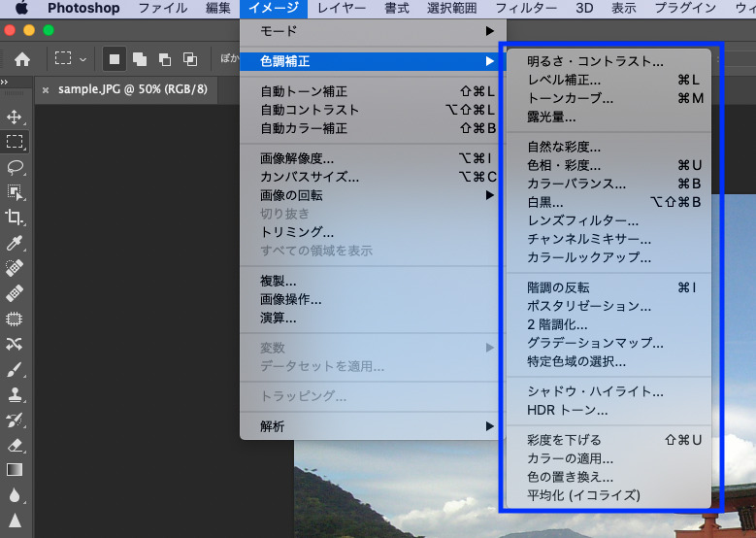The height and width of the screenshot is (538, 756).
Task: Toggle Add to Selection mode icon
Action: tap(140, 59)
